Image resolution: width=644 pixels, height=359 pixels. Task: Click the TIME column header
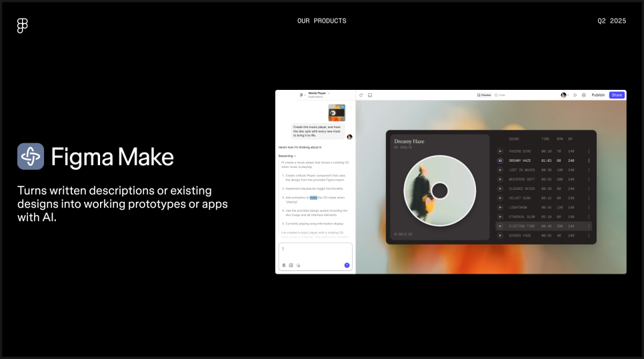tap(545, 139)
